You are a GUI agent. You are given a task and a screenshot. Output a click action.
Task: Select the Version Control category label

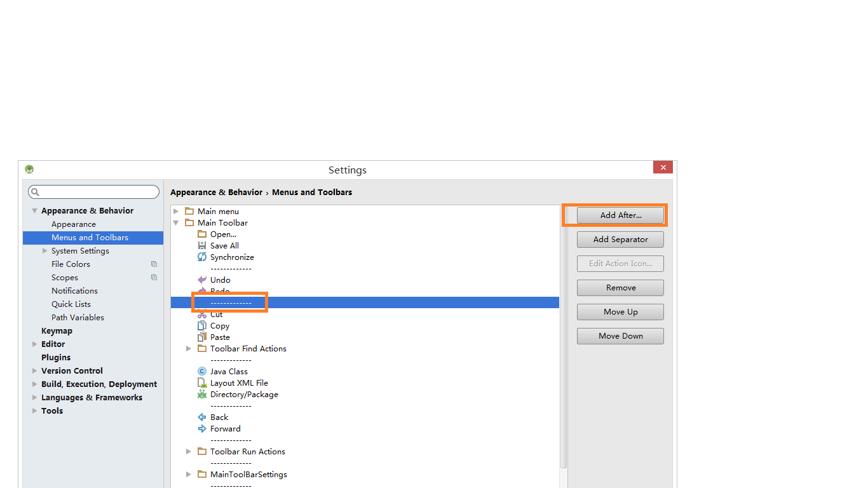coord(72,371)
